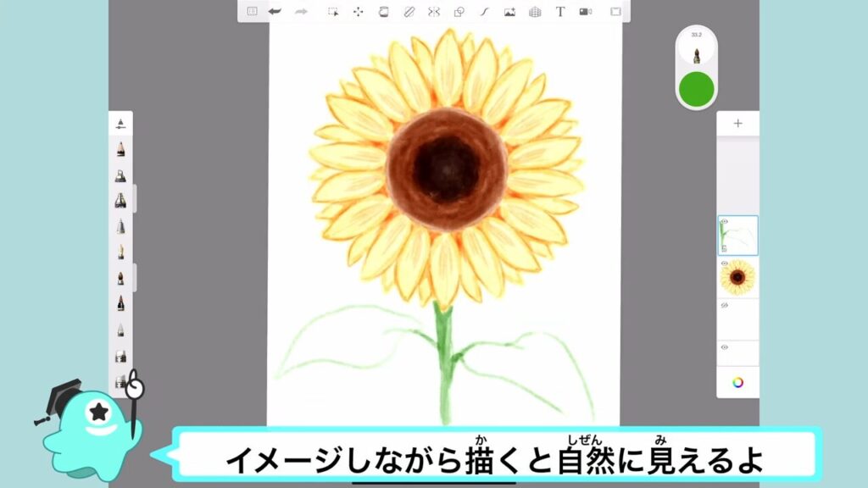Open the ruler guides tool

(x=409, y=12)
